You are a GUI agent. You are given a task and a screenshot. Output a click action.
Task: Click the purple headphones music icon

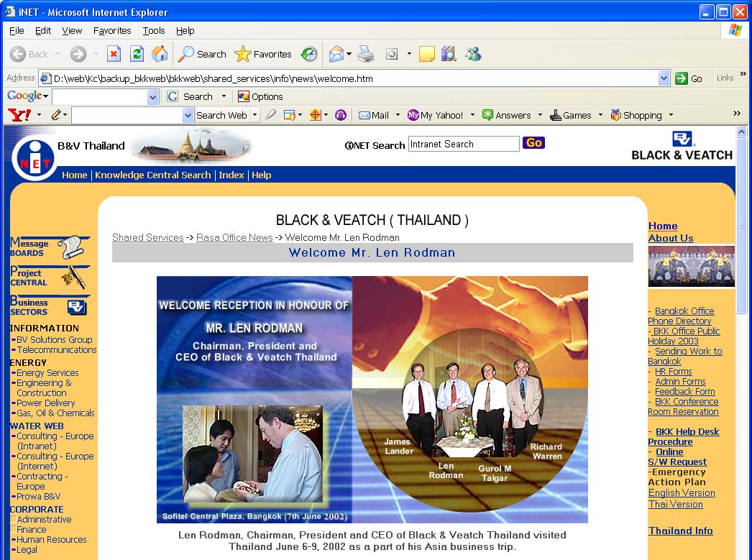tap(341, 115)
